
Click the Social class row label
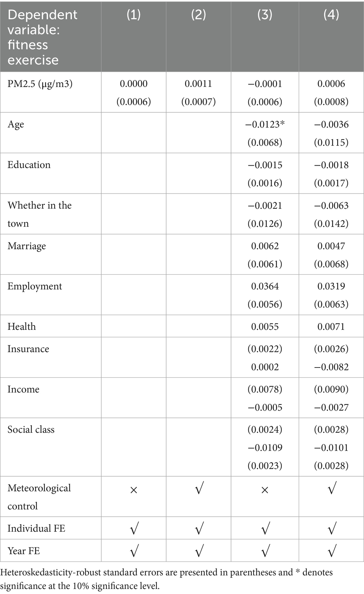[31, 430]
